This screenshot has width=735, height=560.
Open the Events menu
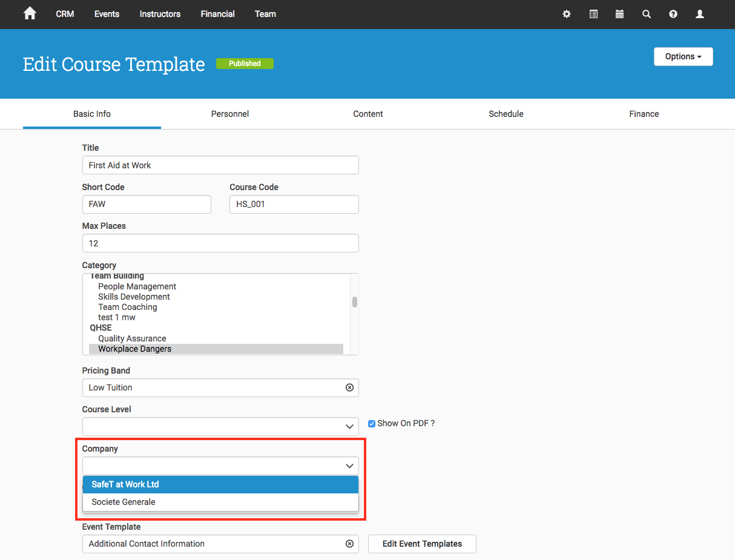point(107,14)
